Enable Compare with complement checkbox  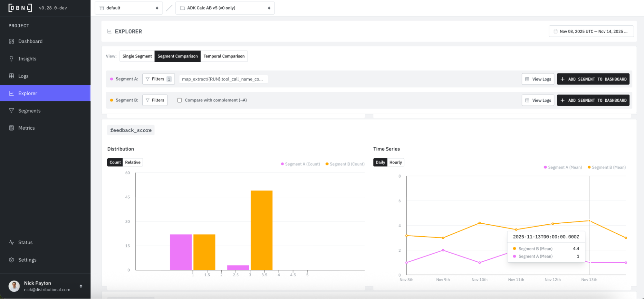coord(179,100)
